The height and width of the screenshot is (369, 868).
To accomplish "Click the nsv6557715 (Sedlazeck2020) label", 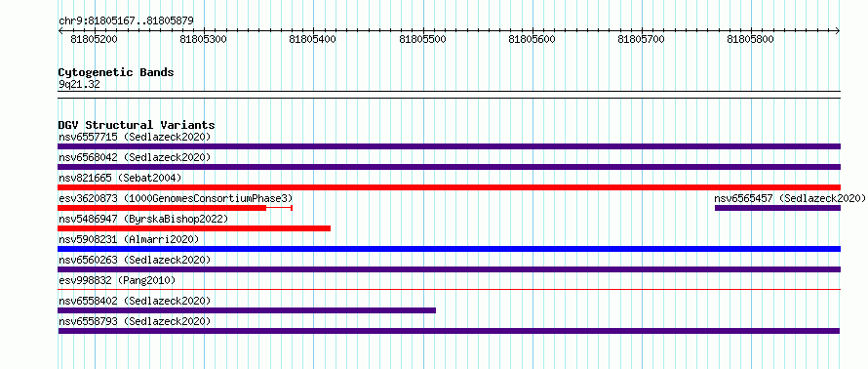I will tap(135, 137).
